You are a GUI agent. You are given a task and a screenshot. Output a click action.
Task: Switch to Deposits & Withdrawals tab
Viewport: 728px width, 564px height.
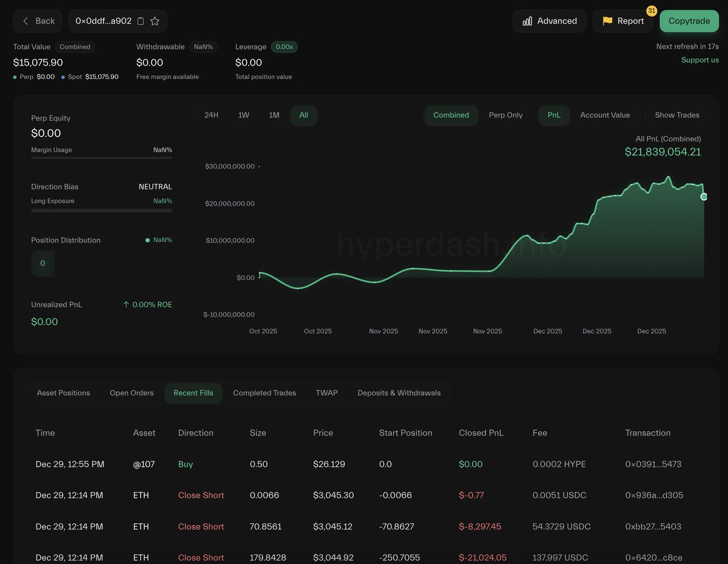(x=399, y=393)
